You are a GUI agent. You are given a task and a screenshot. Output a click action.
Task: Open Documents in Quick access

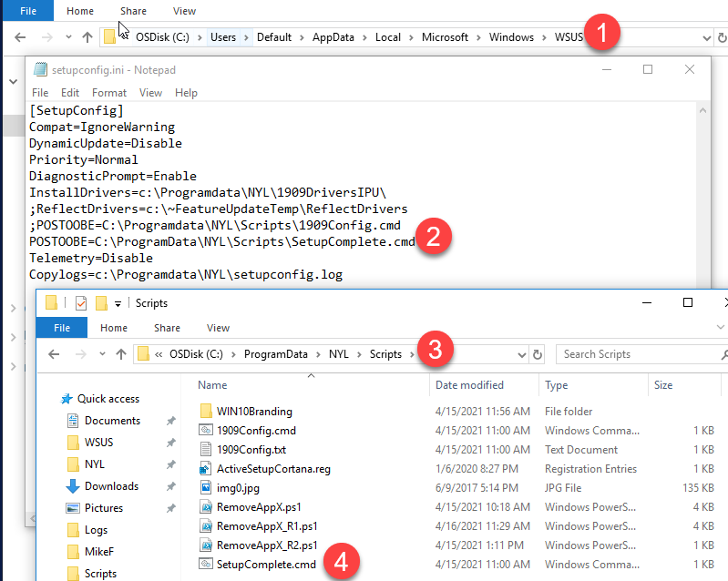(112, 421)
